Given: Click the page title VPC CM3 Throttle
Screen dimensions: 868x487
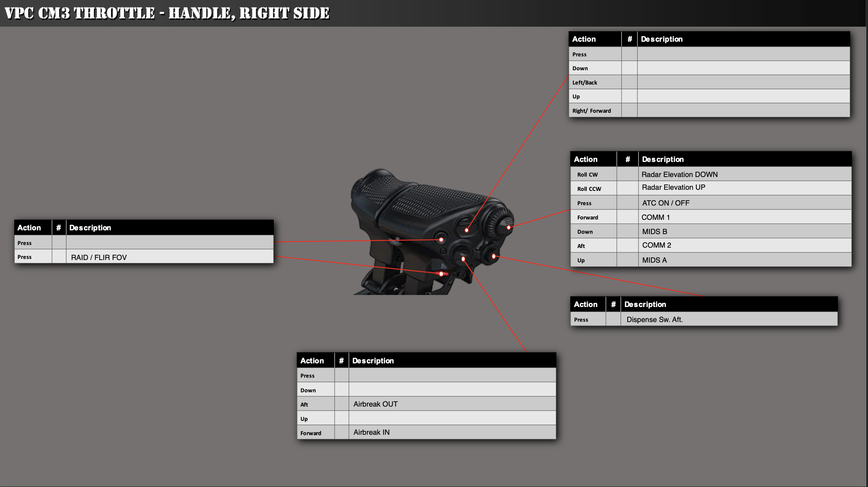Looking at the screenshot, I should 167,13.
